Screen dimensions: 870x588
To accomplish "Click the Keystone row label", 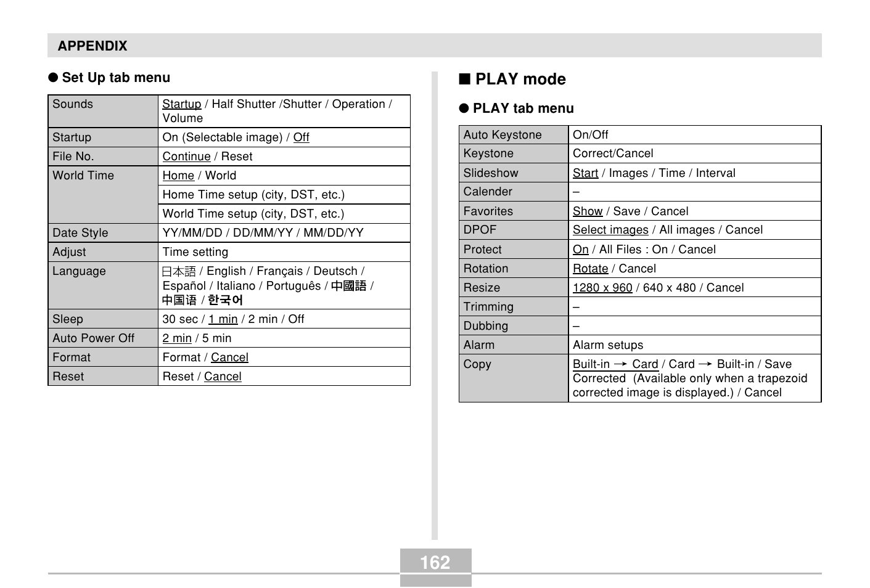I will 488,153.
